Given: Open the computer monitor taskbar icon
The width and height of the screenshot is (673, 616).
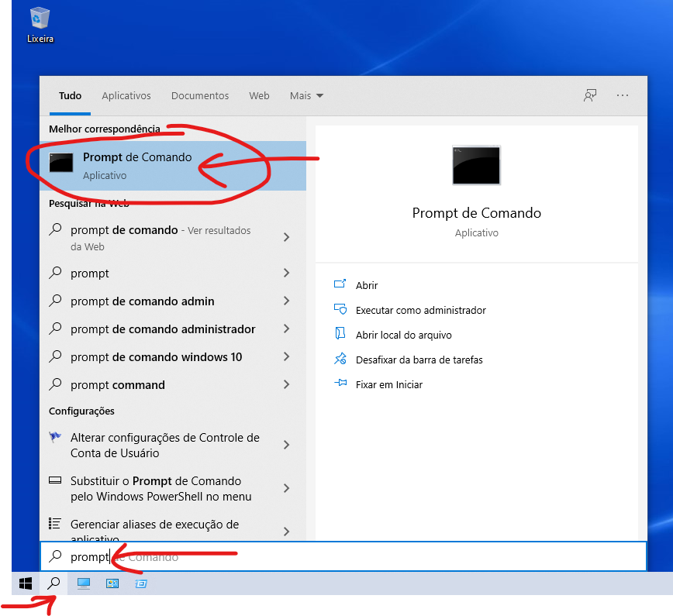Looking at the screenshot, I should [x=83, y=583].
